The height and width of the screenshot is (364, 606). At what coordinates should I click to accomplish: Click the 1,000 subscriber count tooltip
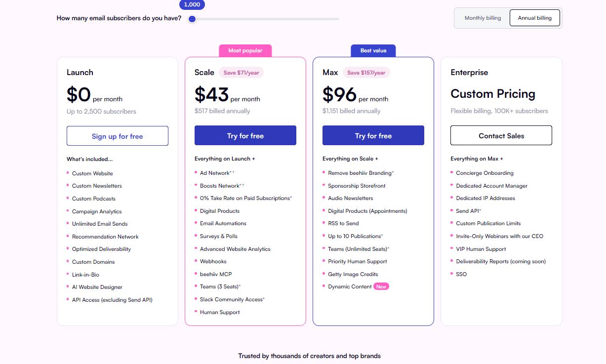click(x=192, y=4)
